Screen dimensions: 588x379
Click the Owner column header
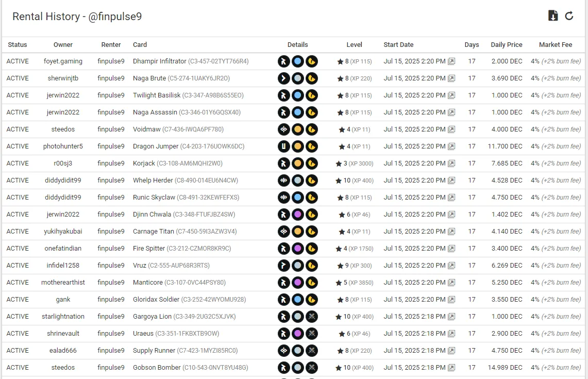[63, 45]
